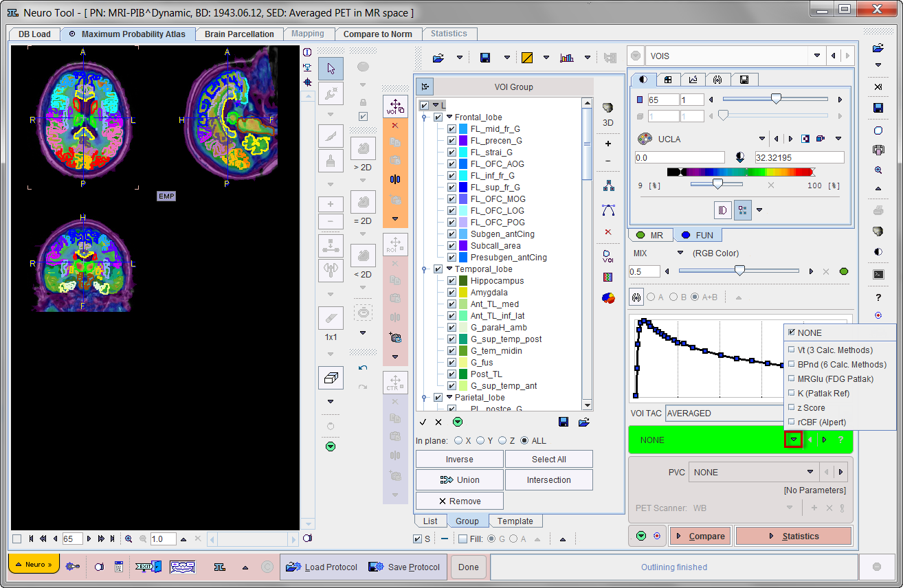Select the Z in-plane radio button
This screenshot has width=903, height=588.
[x=503, y=441]
